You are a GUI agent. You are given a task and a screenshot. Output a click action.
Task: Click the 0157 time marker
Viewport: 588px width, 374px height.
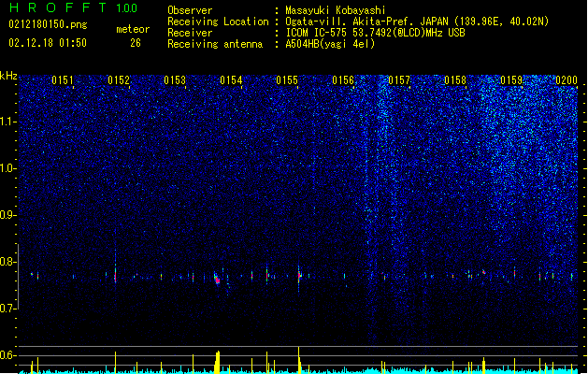[399, 80]
